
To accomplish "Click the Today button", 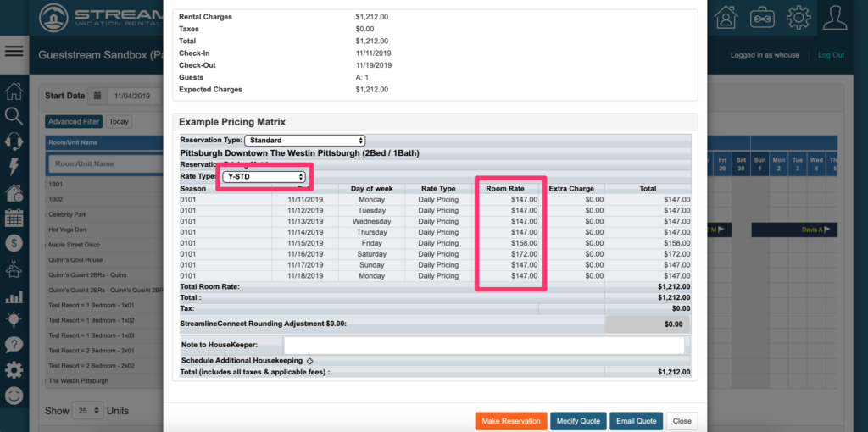I will tap(119, 122).
